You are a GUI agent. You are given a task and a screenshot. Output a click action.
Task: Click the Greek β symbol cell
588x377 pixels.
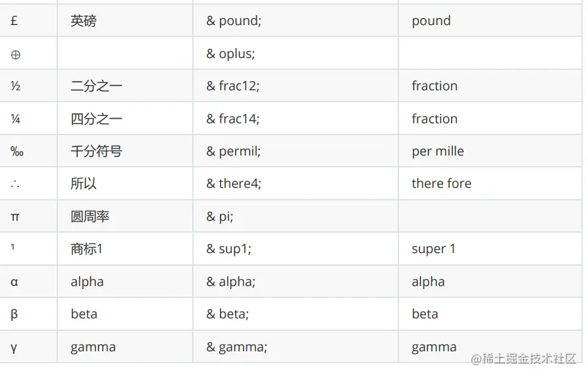click(x=14, y=314)
